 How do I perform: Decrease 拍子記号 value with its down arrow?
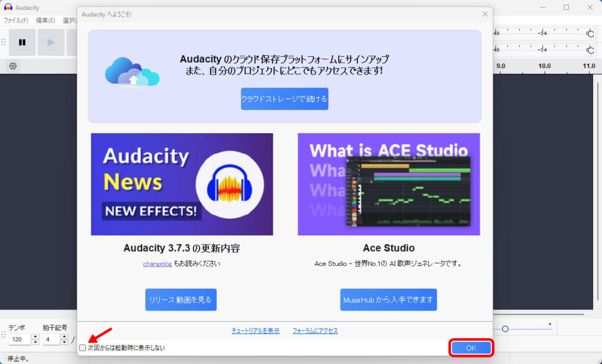pyautogui.click(x=65, y=342)
